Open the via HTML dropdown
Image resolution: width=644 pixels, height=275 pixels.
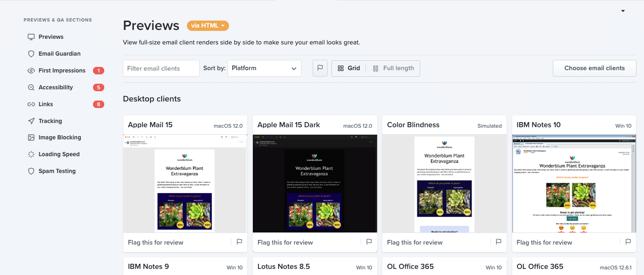(x=208, y=26)
